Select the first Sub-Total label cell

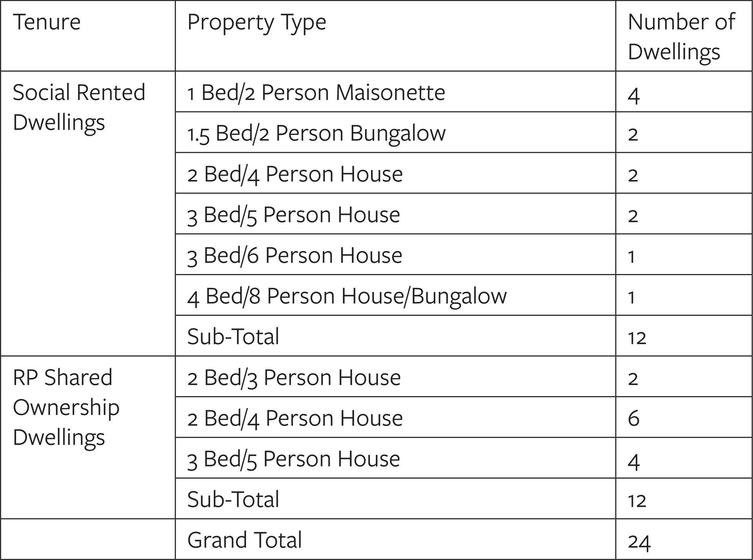pos(395,336)
